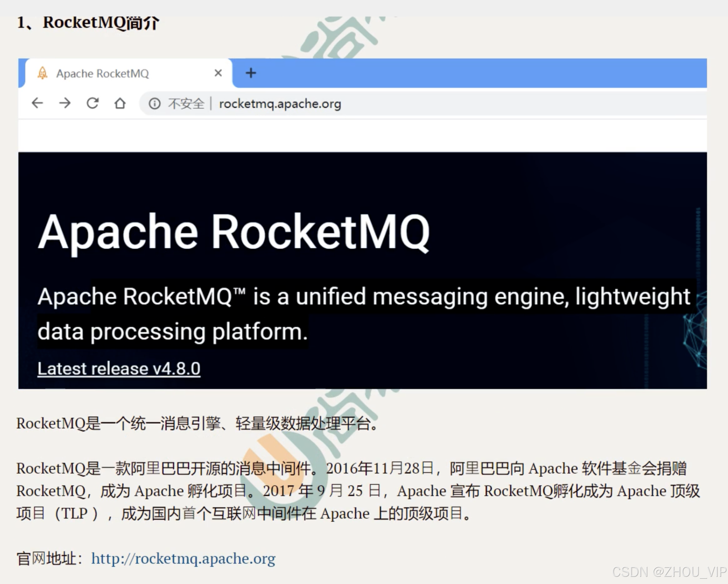The image size is (728, 584).
Task: Click the CSDN @ZHOU_VIP credit text
Action: click(x=669, y=572)
